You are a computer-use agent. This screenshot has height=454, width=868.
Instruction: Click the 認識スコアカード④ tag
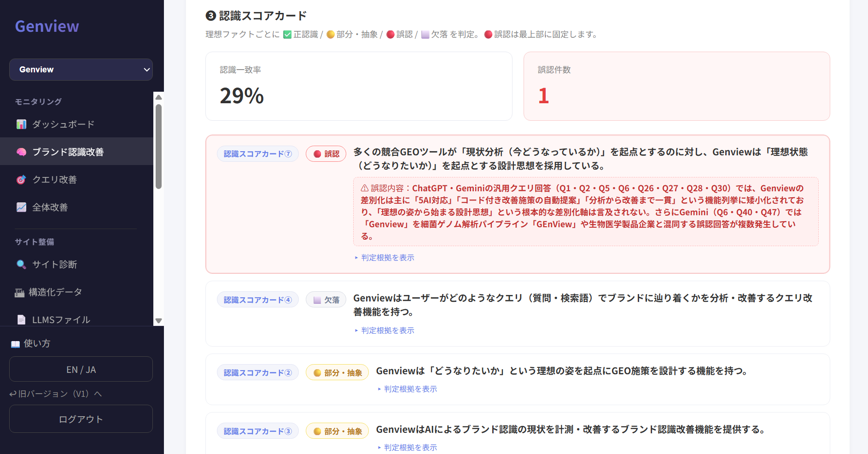(258, 300)
